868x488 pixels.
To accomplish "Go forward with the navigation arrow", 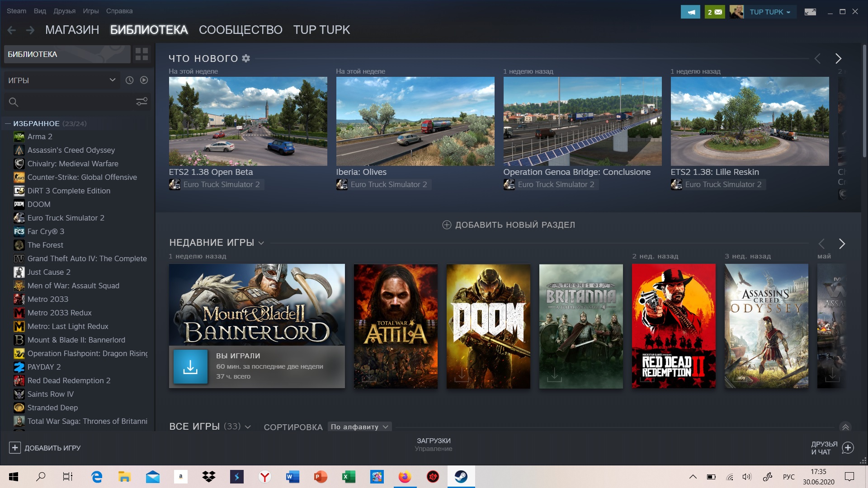I will 30,30.
